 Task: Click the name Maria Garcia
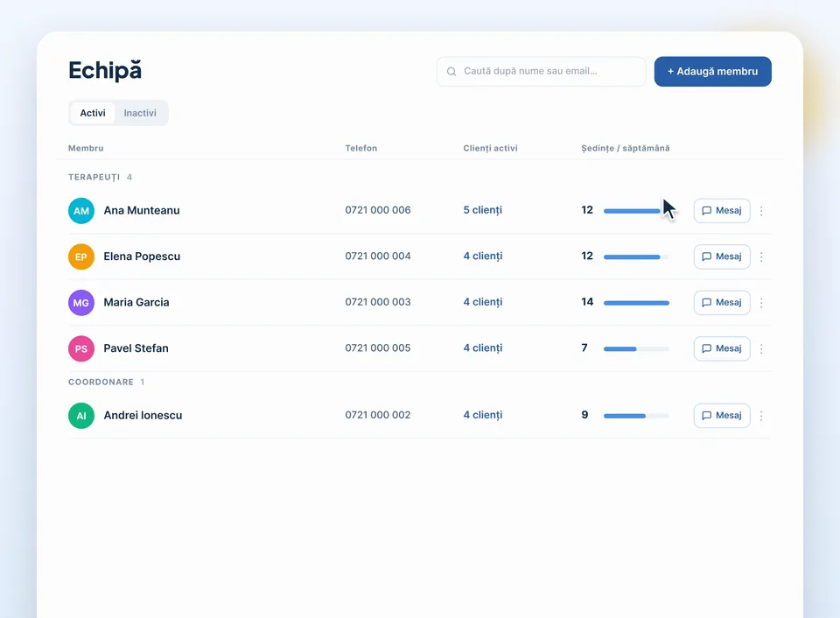click(136, 302)
